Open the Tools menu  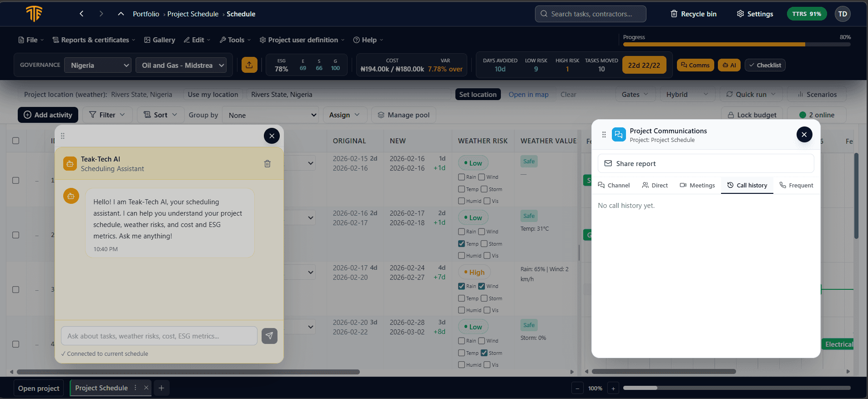[x=235, y=40]
